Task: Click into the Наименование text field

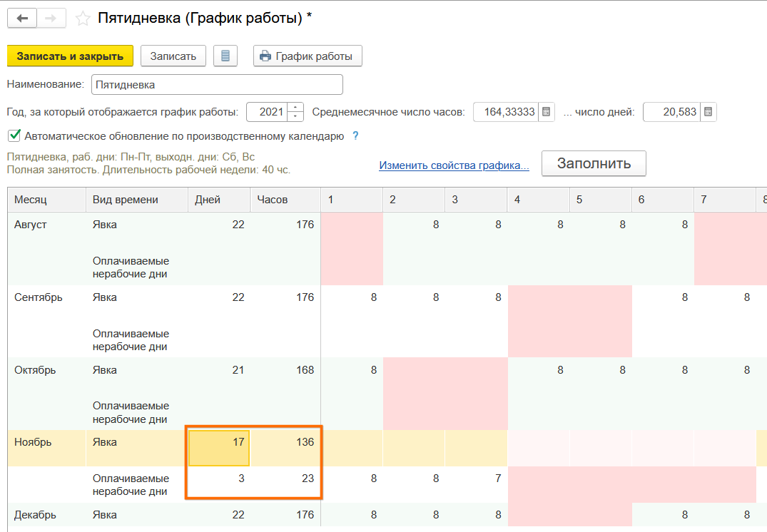Action: pyautogui.click(x=216, y=84)
